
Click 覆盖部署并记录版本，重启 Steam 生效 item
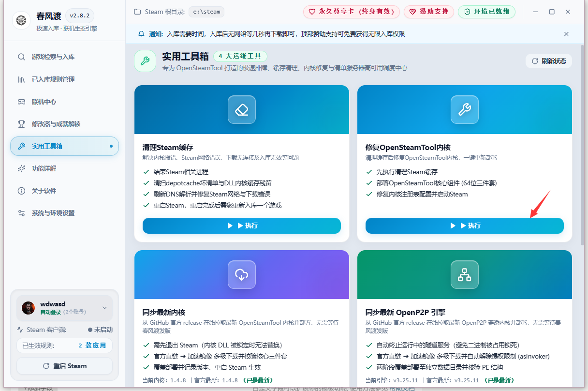pos(208,367)
